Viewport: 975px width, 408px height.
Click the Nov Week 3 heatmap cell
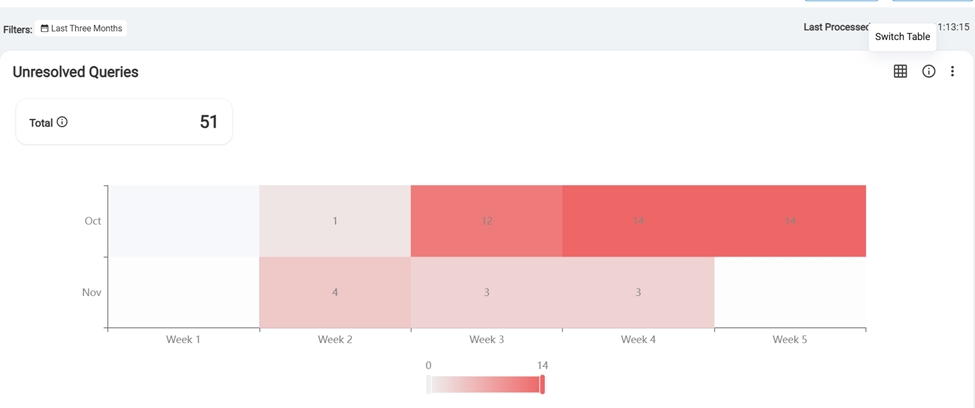(x=487, y=292)
